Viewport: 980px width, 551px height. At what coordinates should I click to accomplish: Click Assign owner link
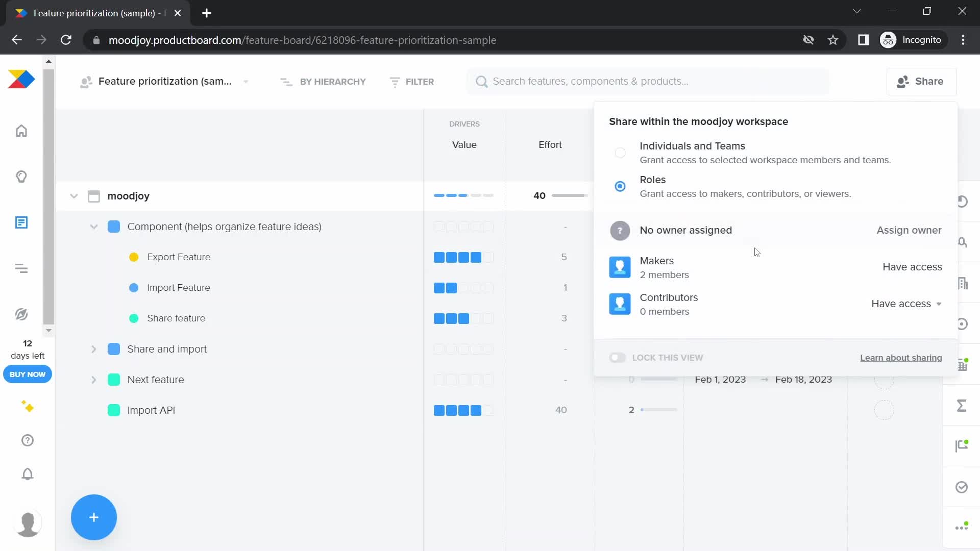pos(909,230)
